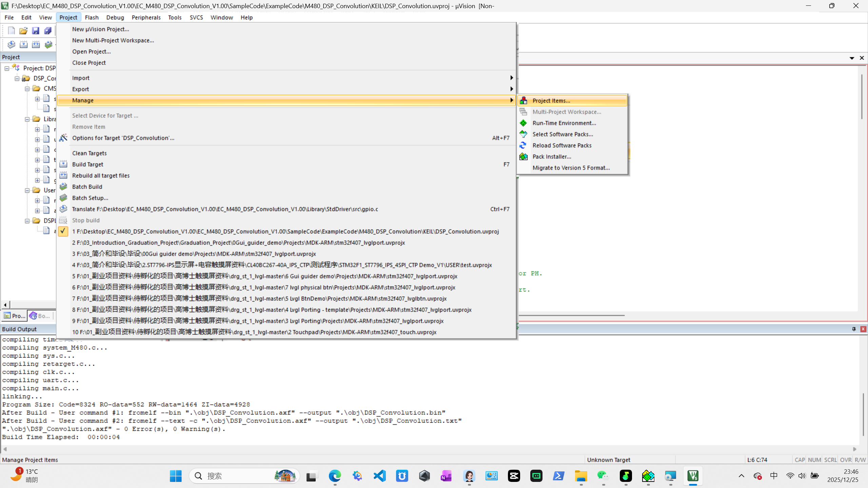Image resolution: width=868 pixels, height=488 pixels.
Task: Click the Save All toolbar icon
Action: 48,30
